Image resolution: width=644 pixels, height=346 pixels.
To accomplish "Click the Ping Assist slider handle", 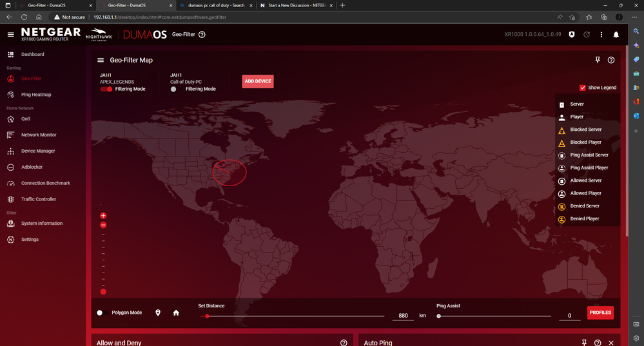I will (x=438, y=316).
